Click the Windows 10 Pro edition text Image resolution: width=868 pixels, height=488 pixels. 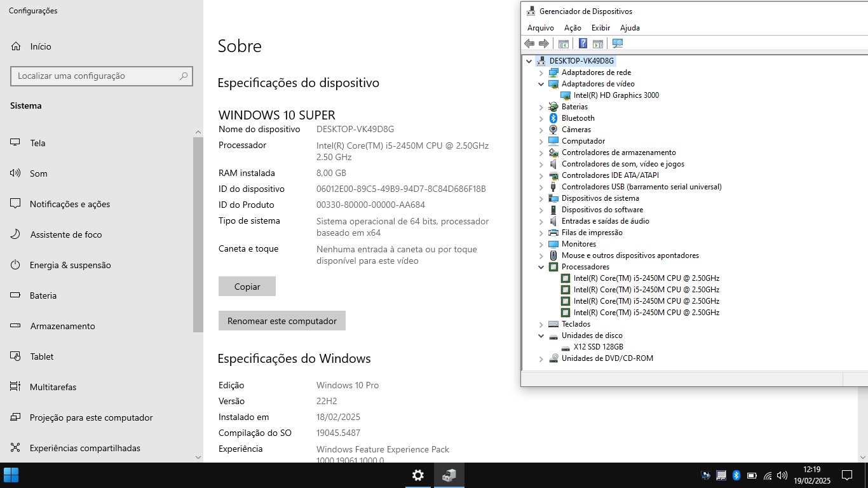pos(348,385)
